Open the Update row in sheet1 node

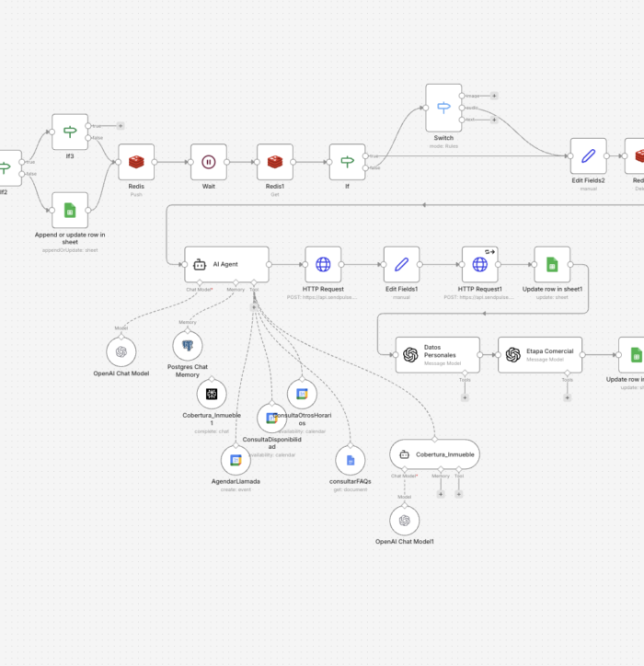pos(552,264)
